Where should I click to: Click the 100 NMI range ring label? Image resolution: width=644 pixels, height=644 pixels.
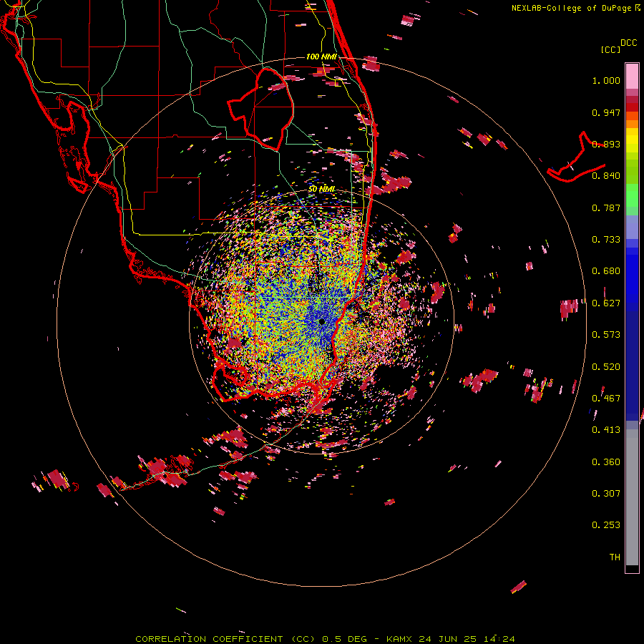click(321, 57)
